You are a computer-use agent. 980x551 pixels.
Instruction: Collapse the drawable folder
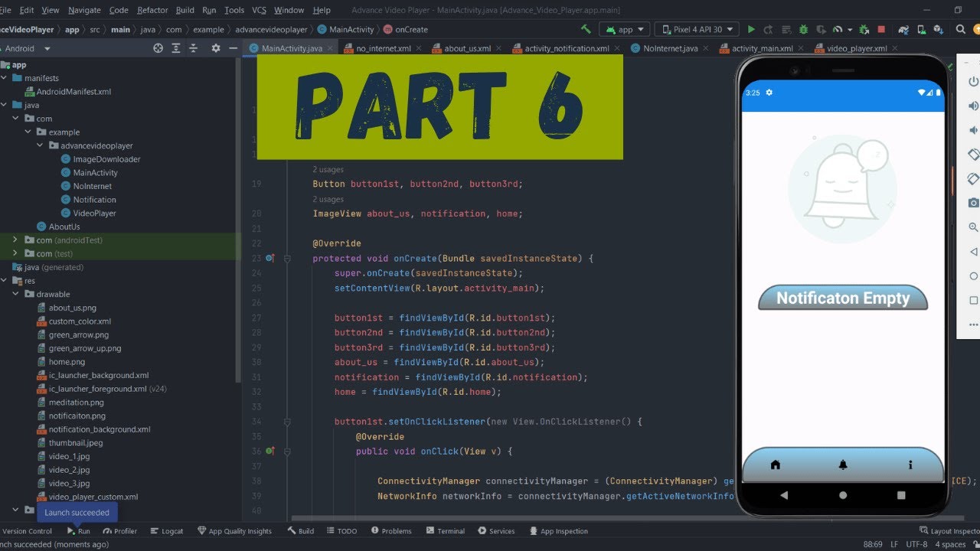click(16, 294)
